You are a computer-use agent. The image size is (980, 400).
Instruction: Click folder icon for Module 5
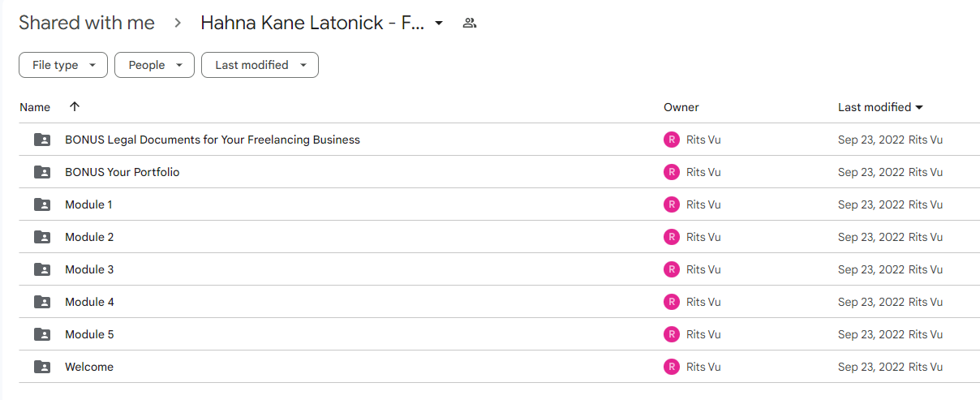coord(42,334)
